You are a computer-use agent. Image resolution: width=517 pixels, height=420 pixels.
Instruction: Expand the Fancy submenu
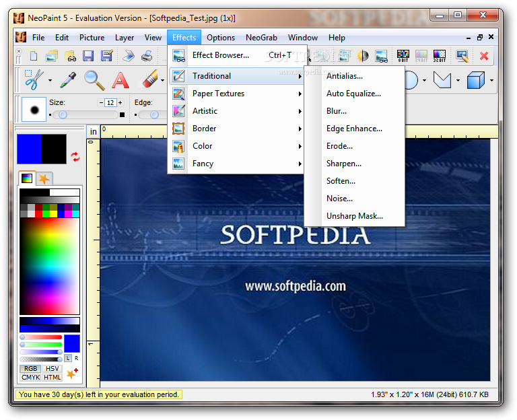click(236, 164)
